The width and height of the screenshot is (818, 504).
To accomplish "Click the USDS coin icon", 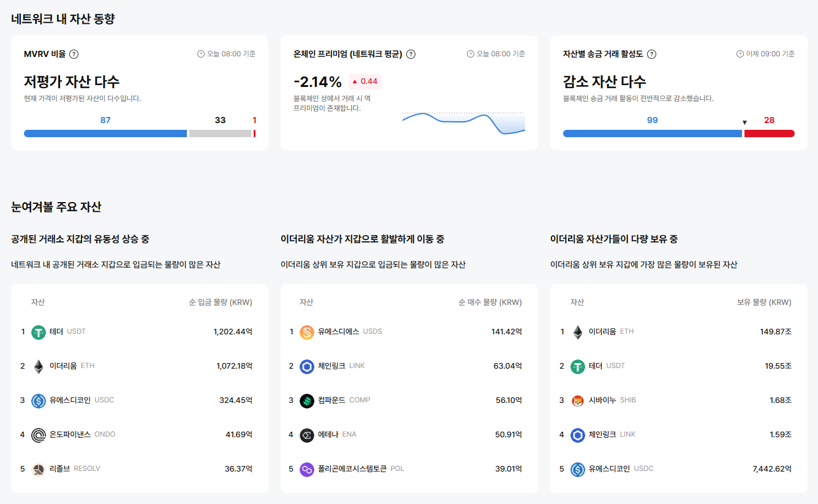I will click(x=307, y=331).
